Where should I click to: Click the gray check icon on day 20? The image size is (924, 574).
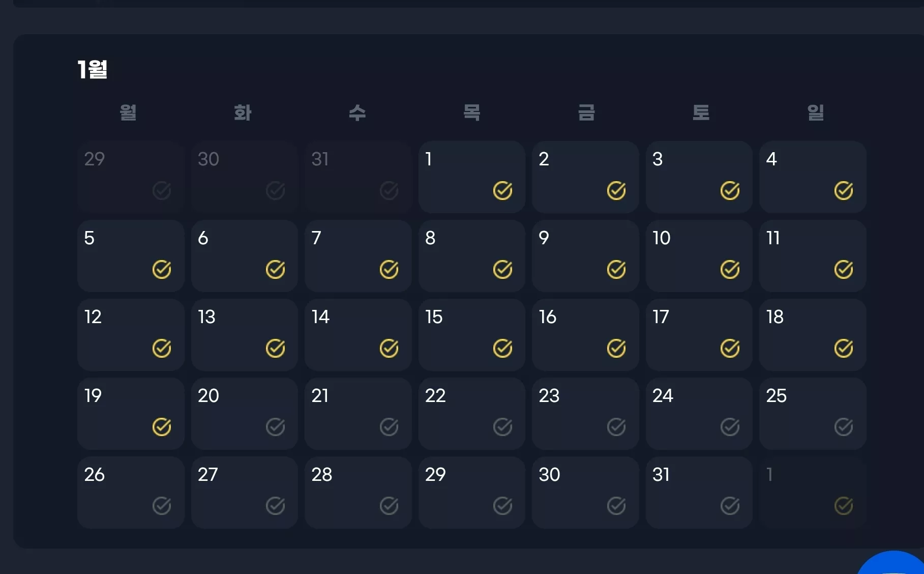[275, 427]
